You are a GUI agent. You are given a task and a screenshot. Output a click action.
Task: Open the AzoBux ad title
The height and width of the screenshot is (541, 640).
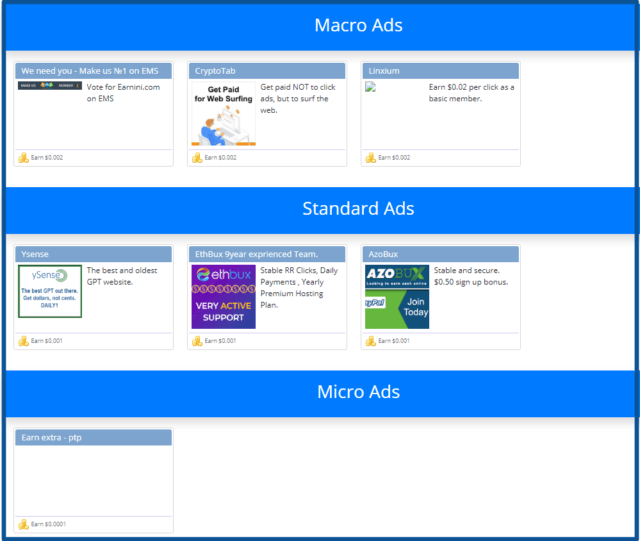[441, 254]
